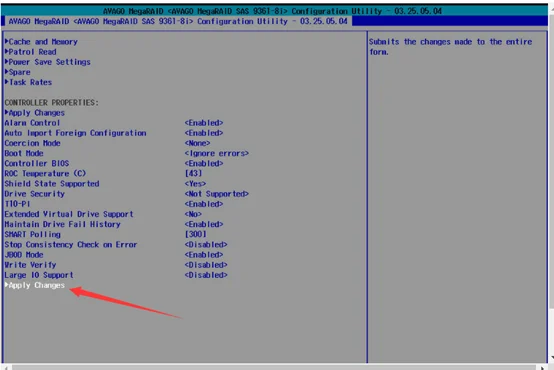Viewport: 554px width, 370px height.
Task: Select Shield State Supported label
Action: click(x=52, y=184)
